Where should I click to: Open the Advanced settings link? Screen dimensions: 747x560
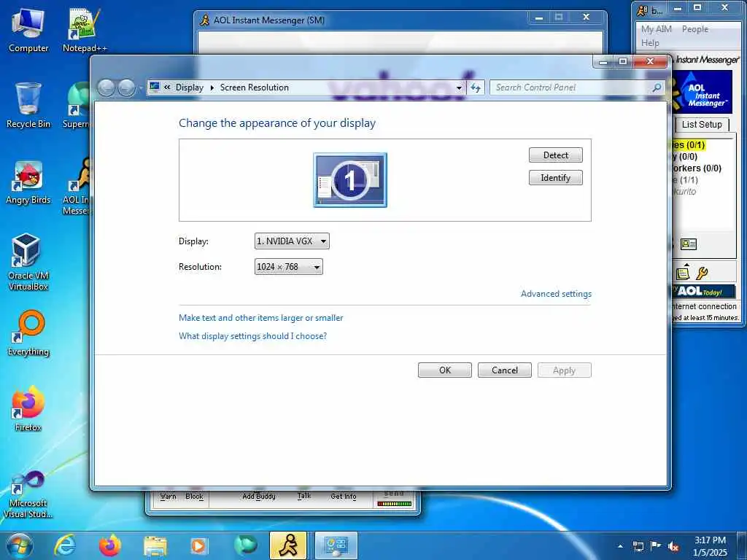(x=556, y=294)
